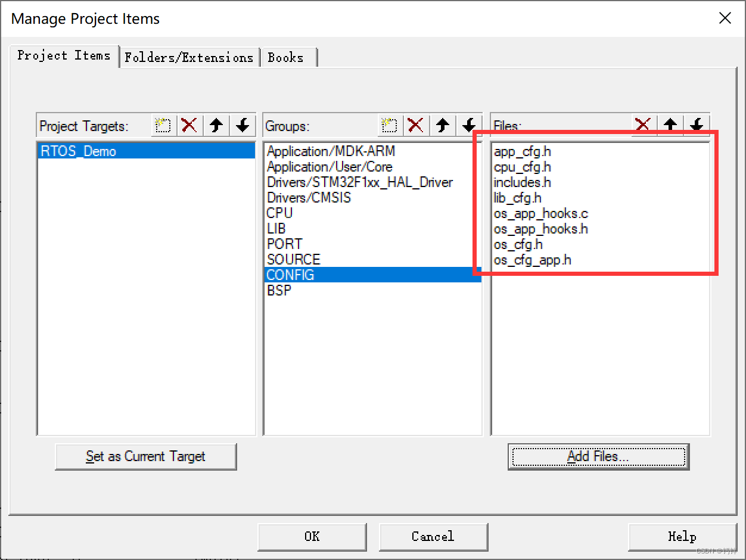Switch to Project Items tab
Image resolution: width=746 pixels, height=560 pixels.
(x=64, y=55)
